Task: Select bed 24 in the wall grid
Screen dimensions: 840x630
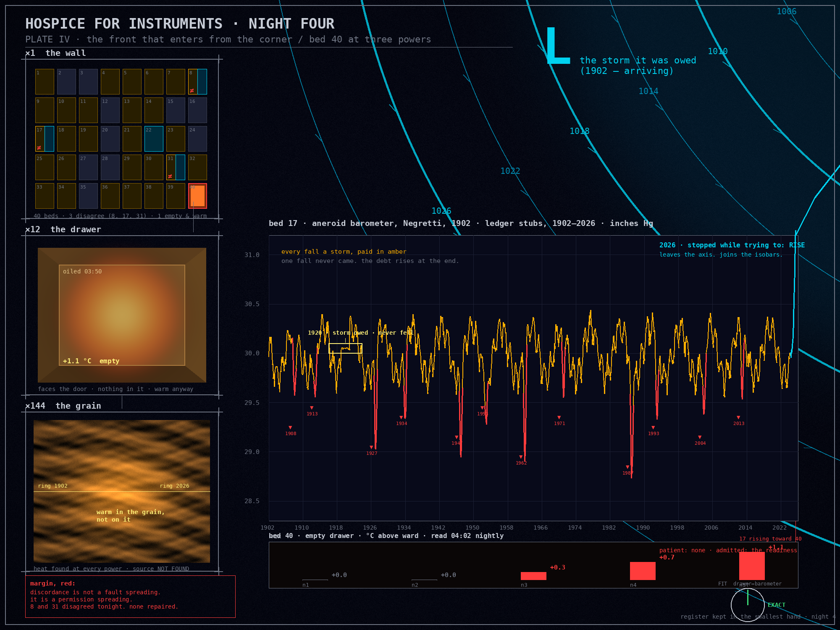Action: point(197,139)
